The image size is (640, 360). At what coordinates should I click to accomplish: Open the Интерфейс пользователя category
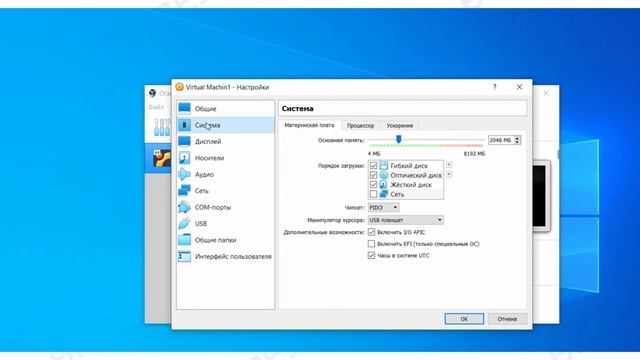[226, 256]
